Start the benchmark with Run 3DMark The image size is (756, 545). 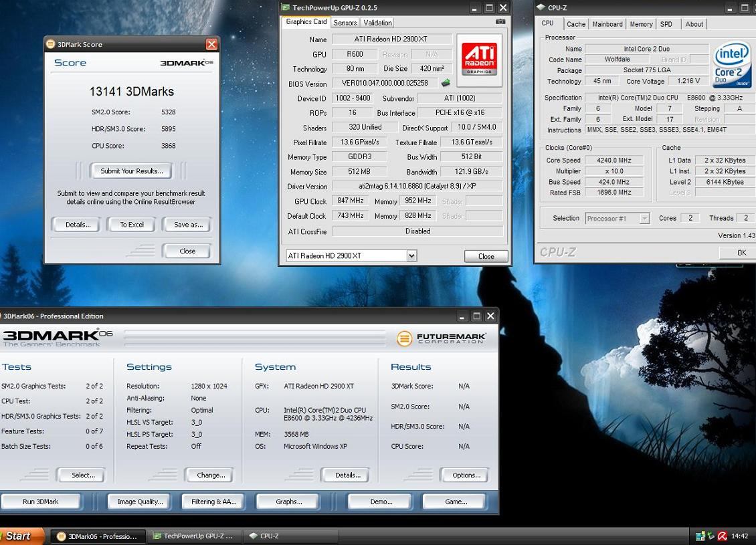[41, 502]
